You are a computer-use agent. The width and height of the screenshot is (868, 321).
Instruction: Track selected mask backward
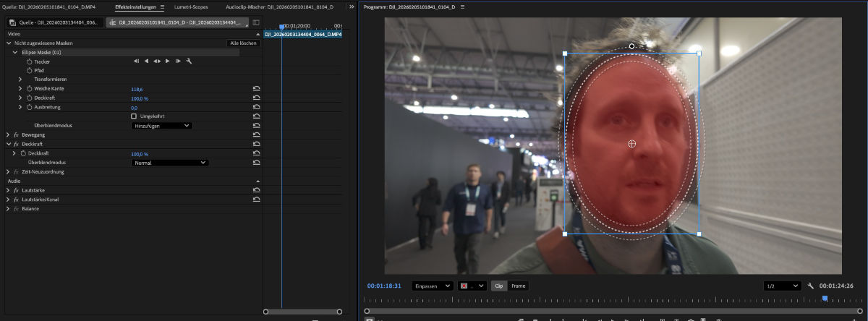[146, 61]
